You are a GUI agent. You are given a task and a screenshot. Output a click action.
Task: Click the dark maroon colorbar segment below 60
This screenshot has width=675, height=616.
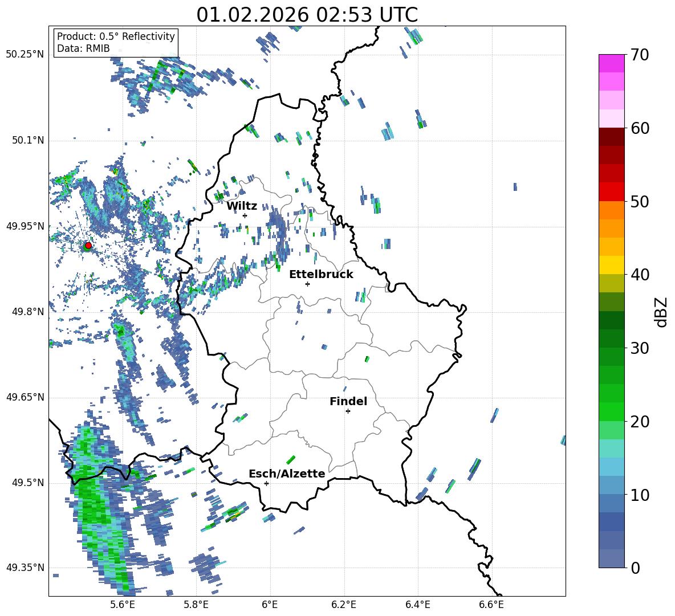[x=611, y=137]
